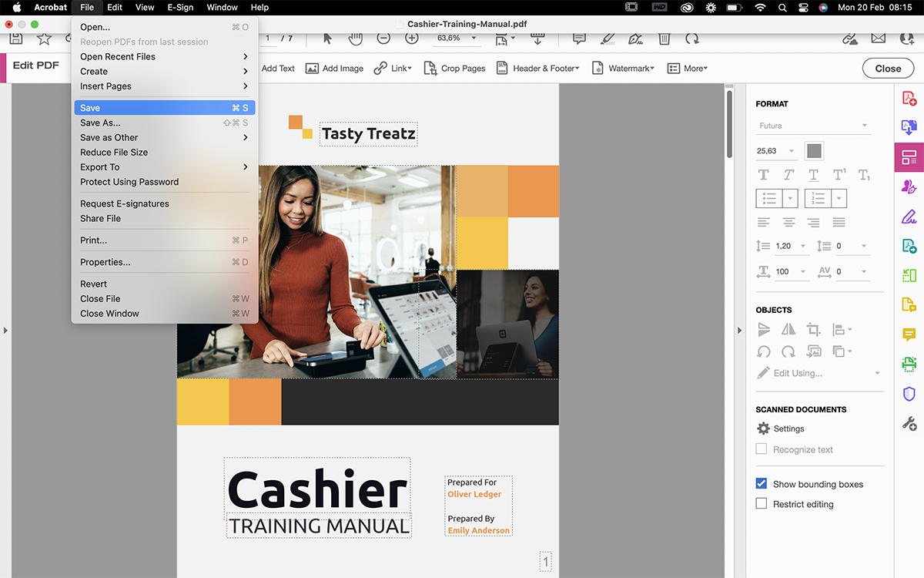Click the Close button to exit Edit PDF
The height and width of the screenshot is (578, 924).
click(888, 68)
